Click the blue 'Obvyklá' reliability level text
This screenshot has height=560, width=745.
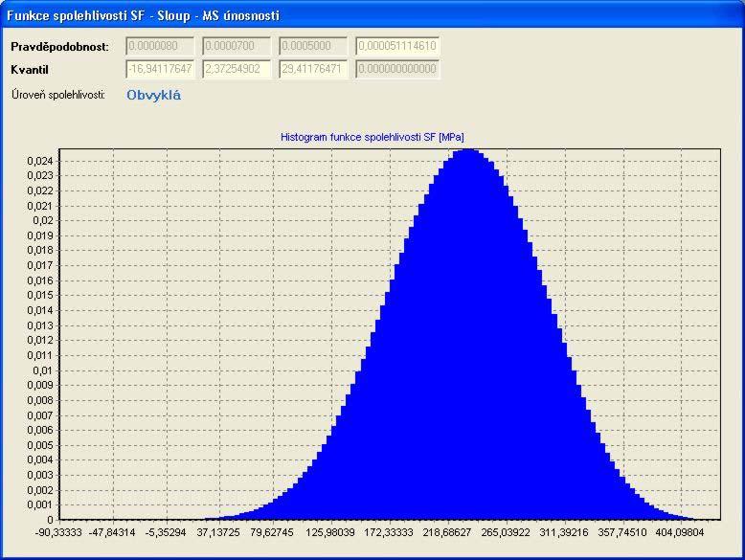[153, 95]
